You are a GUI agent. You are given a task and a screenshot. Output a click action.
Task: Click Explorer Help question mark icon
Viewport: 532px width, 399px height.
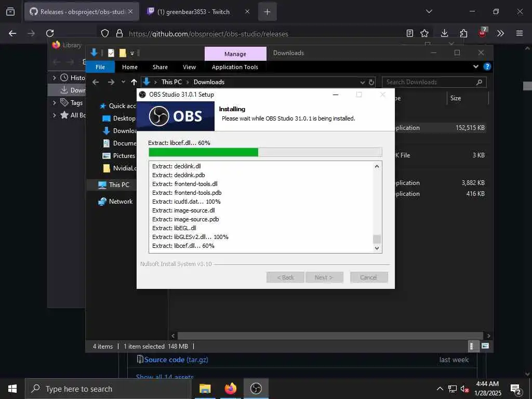(487, 66)
